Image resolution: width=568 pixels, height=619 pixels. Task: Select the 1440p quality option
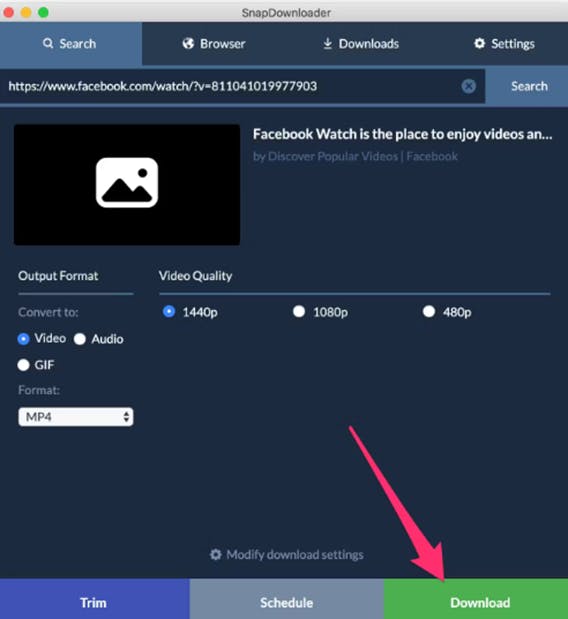point(169,311)
